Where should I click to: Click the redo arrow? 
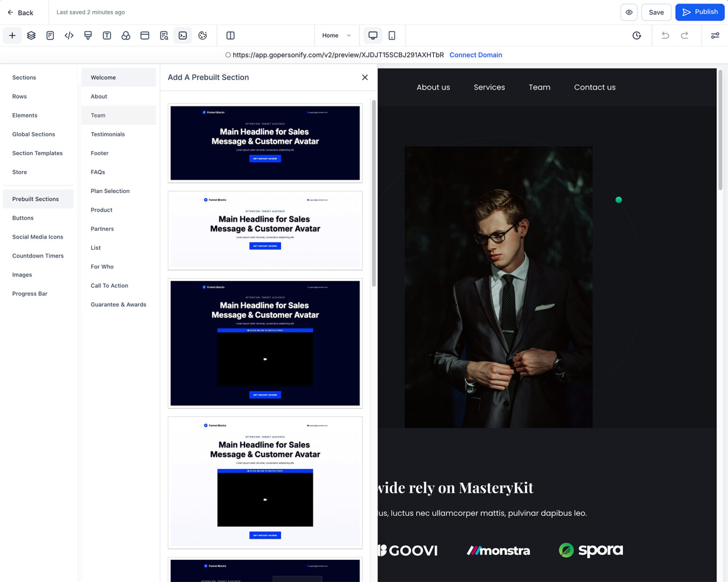[684, 36]
